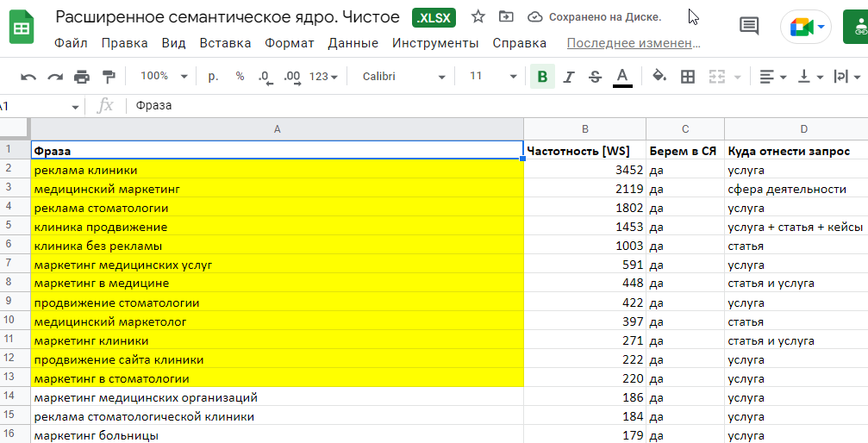Select cell 'сфера деятельности'

pos(796,189)
